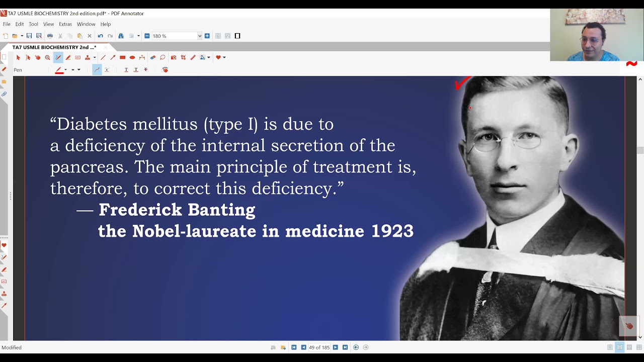Screen dimensions: 644x362
Task: Select the Stamp tool
Action: click(x=88, y=57)
